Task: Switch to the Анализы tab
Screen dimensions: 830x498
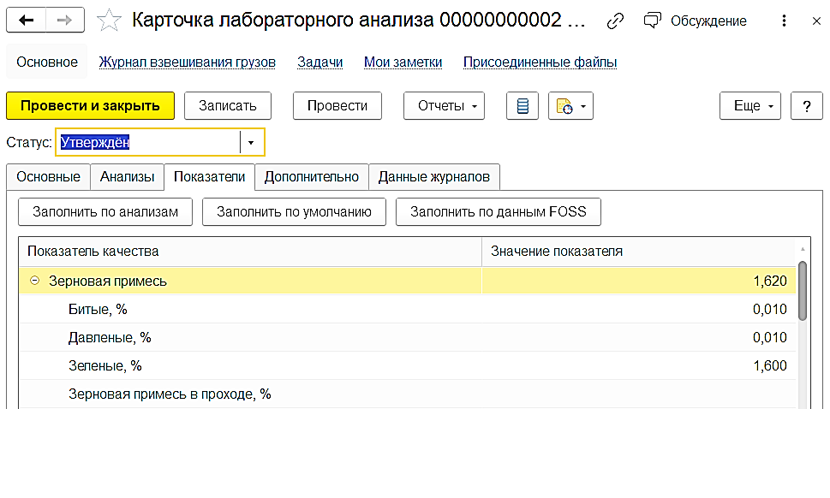Action: (x=127, y=177)
